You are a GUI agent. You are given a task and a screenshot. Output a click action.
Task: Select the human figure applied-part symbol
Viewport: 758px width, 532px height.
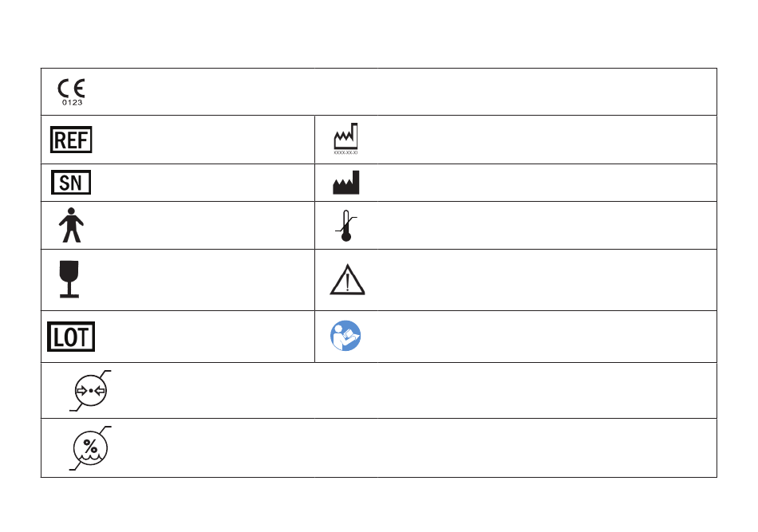point(72,226)
